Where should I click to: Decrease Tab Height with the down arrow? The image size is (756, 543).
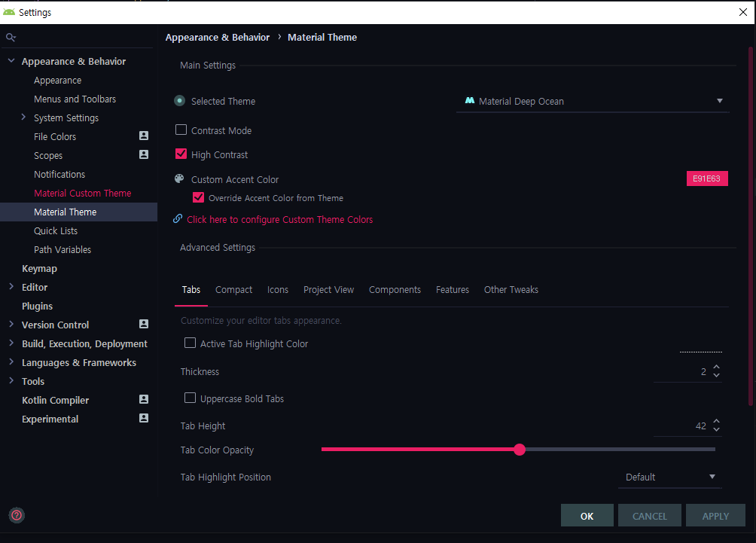point(716,430)
